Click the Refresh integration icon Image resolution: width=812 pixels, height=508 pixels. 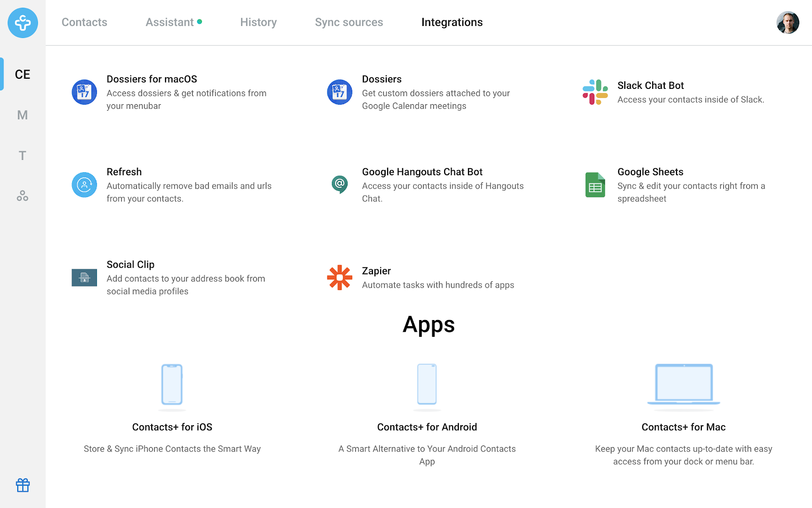[84, 185]
